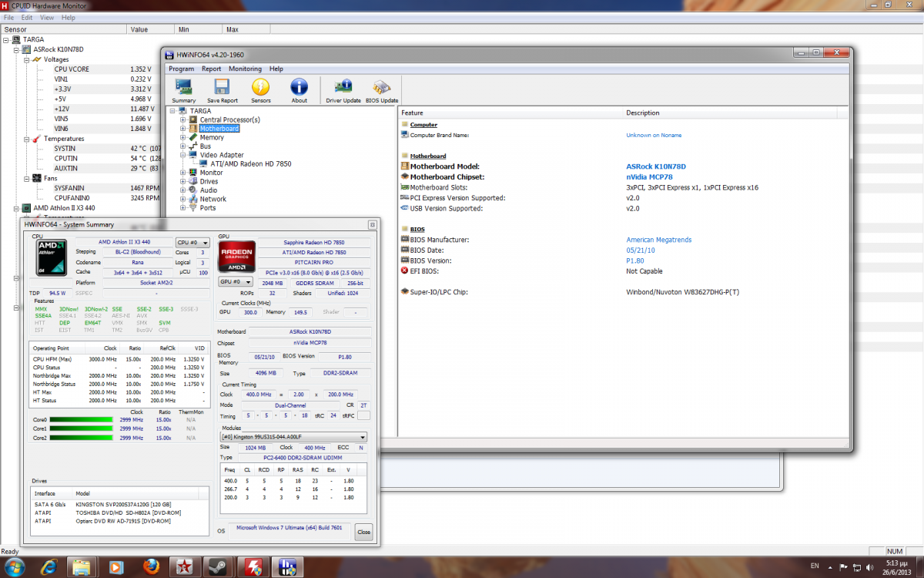Open the Edit menu in HWMonitor
This screenshot has width=924, height=578.
click(x=27, y=17)
